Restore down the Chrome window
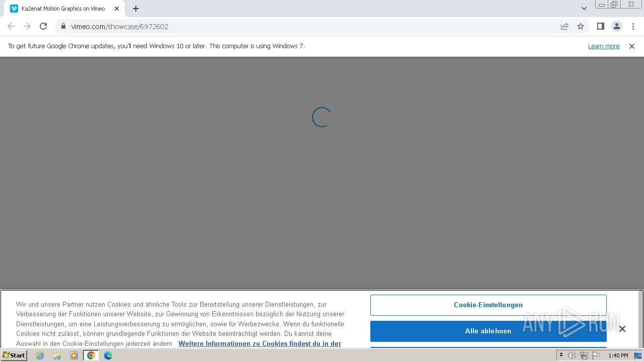The image size is (644, 362). click(614, 5)
